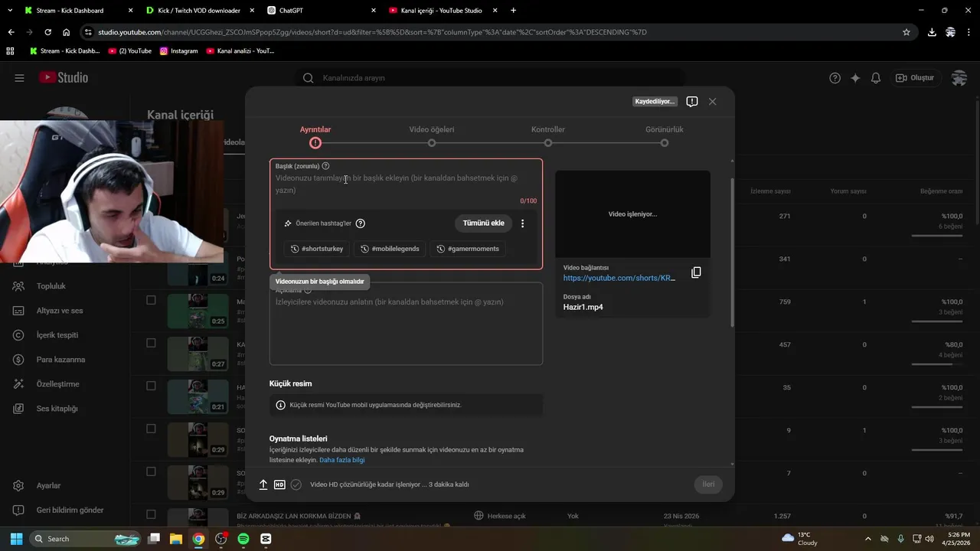This screenshot has height=551, width=980.
Task: Open Chrome downloads icon
Action: pyautogui.click(x=932, y=32)
